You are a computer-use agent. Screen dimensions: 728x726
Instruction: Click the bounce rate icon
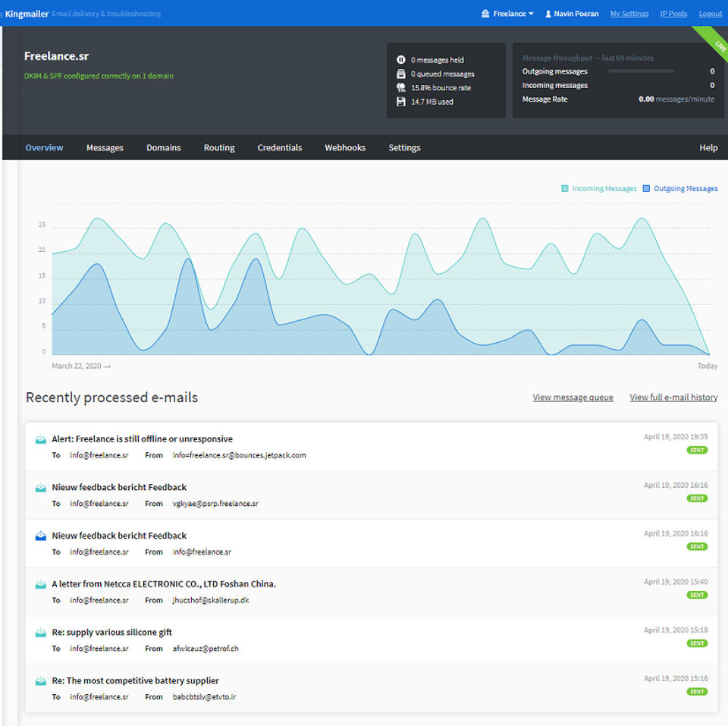(401, 87)
